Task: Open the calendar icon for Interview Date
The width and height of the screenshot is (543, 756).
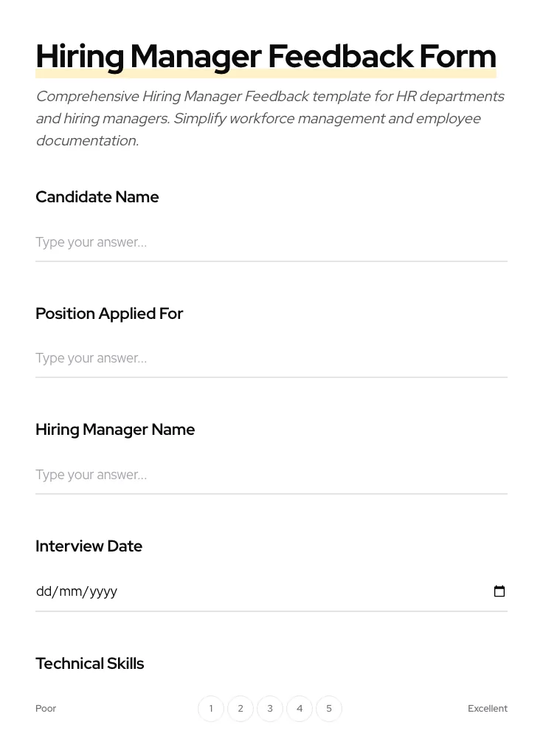Action: pos(499,591)
